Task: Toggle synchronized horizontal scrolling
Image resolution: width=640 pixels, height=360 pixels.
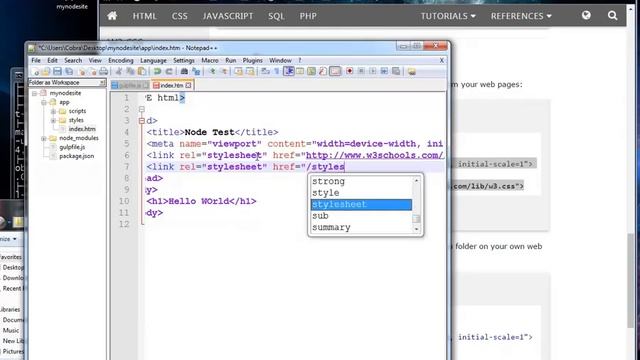Action: (250, 71)
